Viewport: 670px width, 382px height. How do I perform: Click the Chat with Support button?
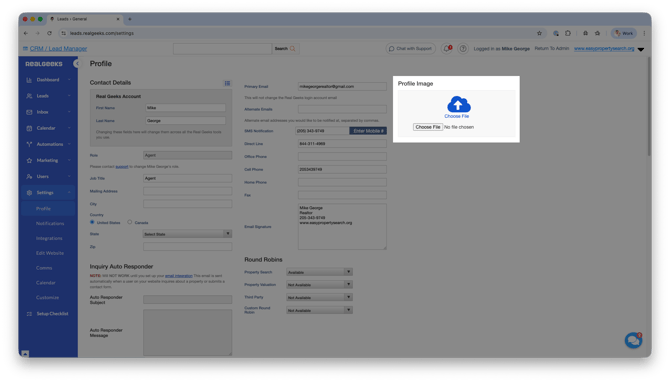pos(410,49)
